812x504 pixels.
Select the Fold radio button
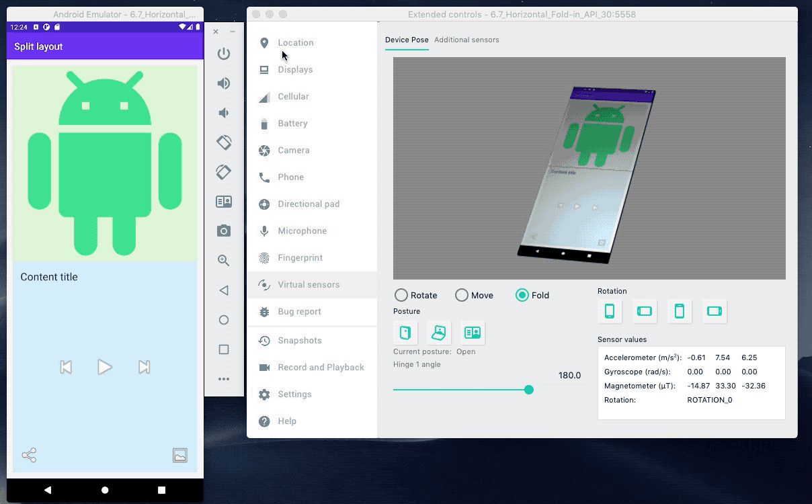click(x=522, y=295)
